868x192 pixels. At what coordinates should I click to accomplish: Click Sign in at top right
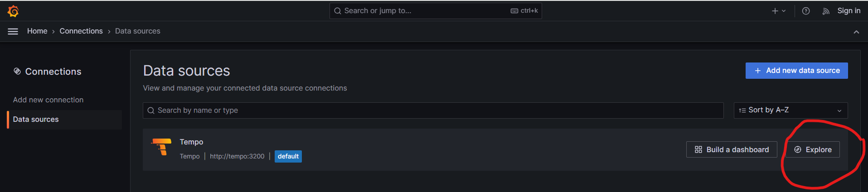point(849,11)
